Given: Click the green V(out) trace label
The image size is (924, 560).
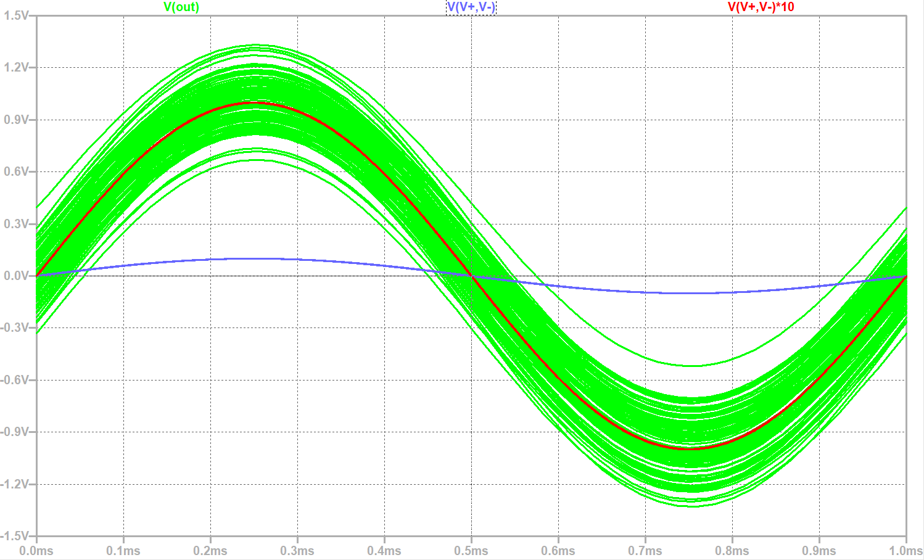Looking at the screenshot, I should 181,7.
